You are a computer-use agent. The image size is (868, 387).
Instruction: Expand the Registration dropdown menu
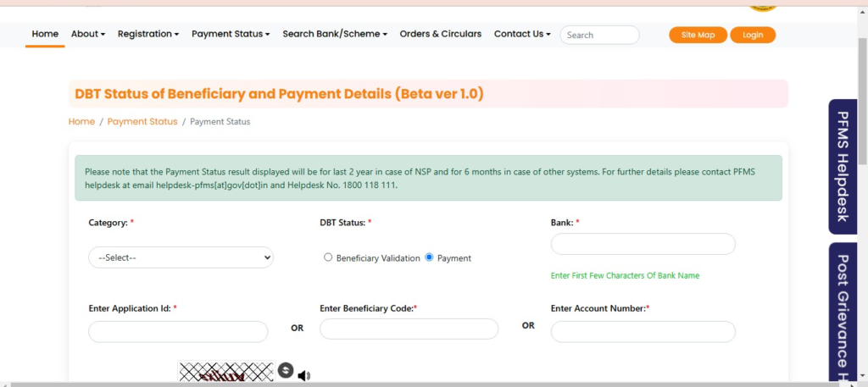coord(148,34)
